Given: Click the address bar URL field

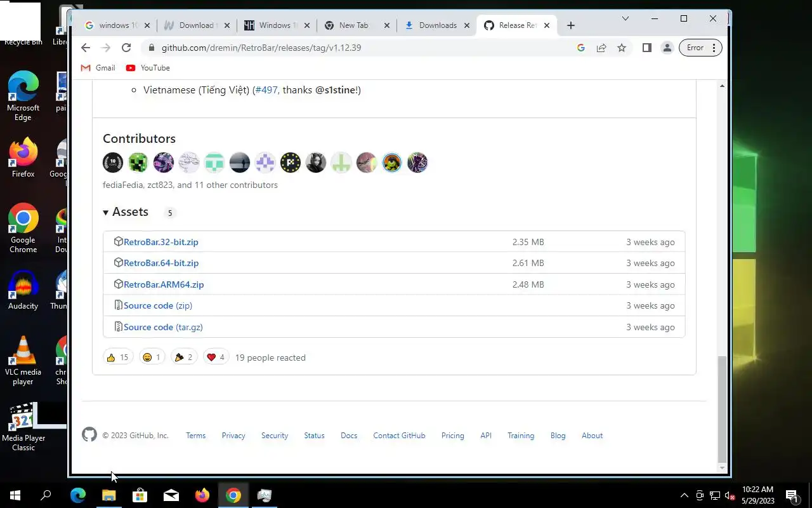Looking at the screenshot, I should pyautogui.click(x=358, y=48).
